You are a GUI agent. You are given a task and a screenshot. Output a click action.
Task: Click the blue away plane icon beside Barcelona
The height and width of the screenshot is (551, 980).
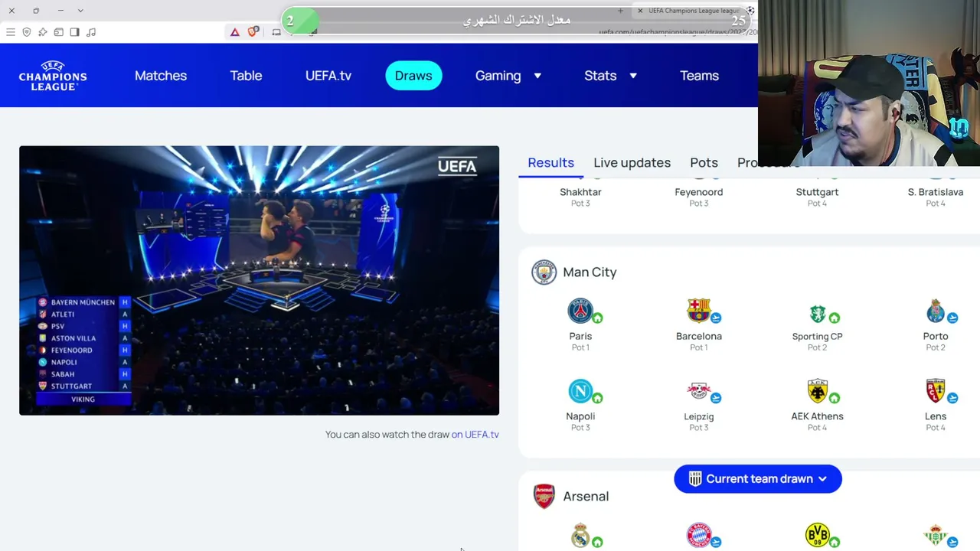(x=716, y=318)
